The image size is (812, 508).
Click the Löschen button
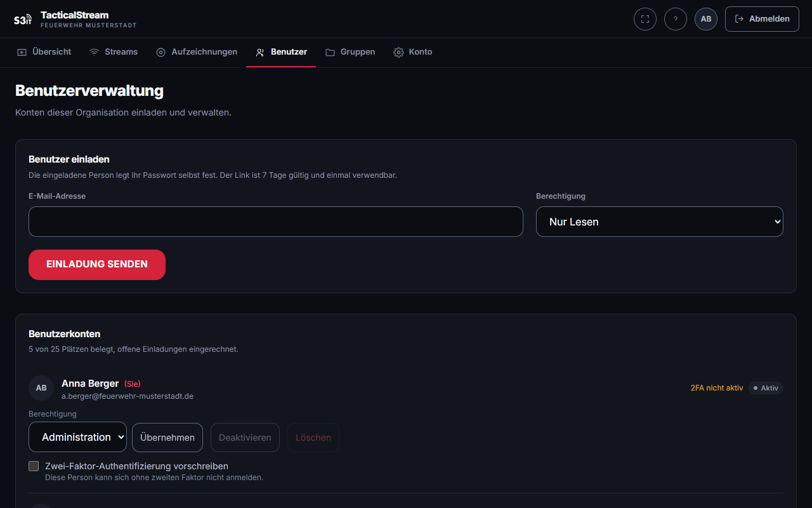coord(313,438)
